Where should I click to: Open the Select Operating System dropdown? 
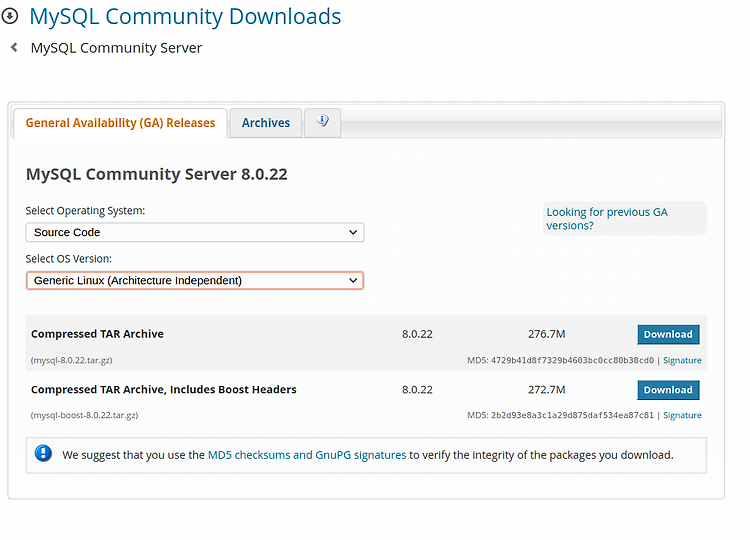pos(195,232)
